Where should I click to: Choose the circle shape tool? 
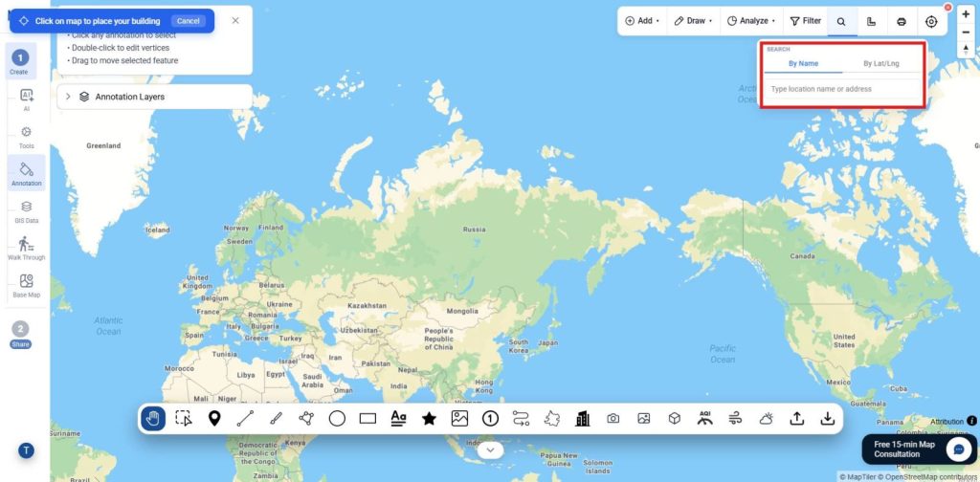pyautogui.click(x=337, y=418)
